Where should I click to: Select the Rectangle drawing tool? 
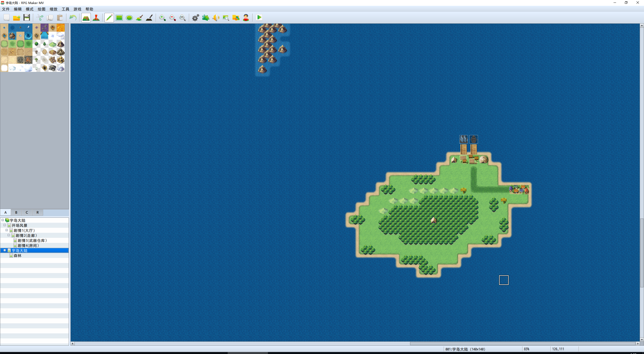(x=119, y=18)
